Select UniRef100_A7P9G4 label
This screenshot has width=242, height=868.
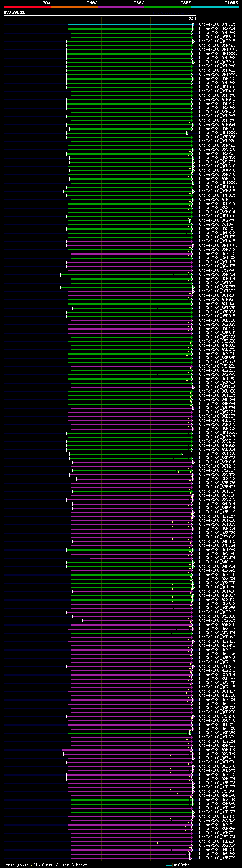pyautogui.click(x=217, y=125)
